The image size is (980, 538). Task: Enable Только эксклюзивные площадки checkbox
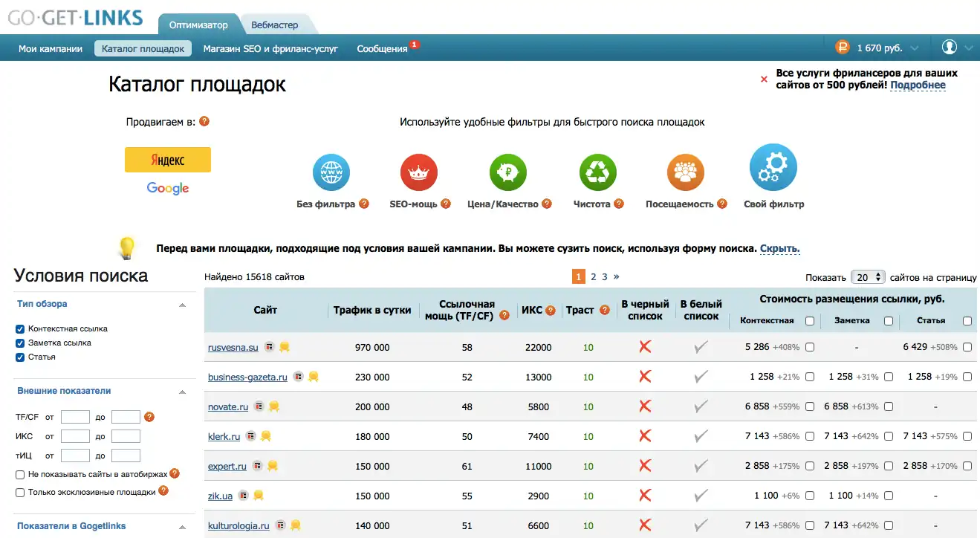pos(21,492)
